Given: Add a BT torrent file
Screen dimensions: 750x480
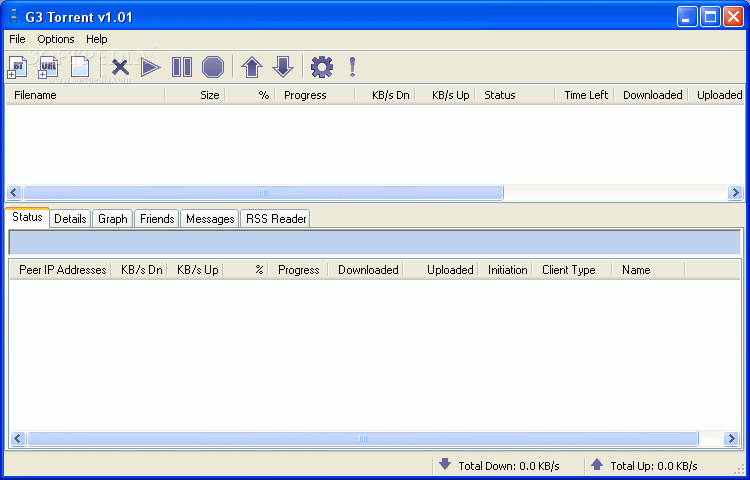Looking at the screenshot, I should point(18,67).
